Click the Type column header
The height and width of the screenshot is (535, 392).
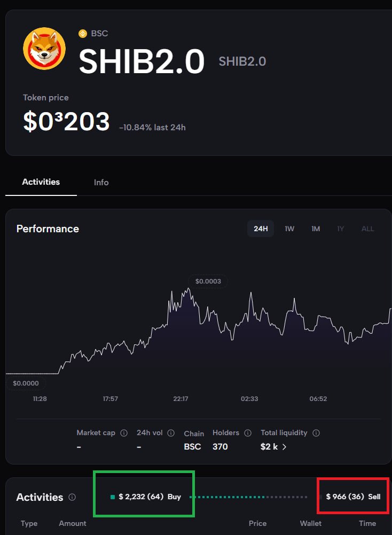click(29, 523)
